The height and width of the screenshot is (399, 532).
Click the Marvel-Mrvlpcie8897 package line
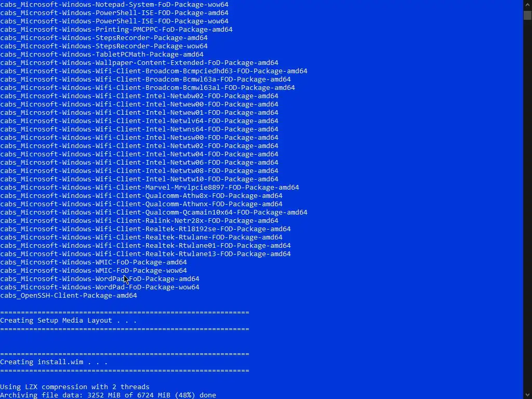150,187
